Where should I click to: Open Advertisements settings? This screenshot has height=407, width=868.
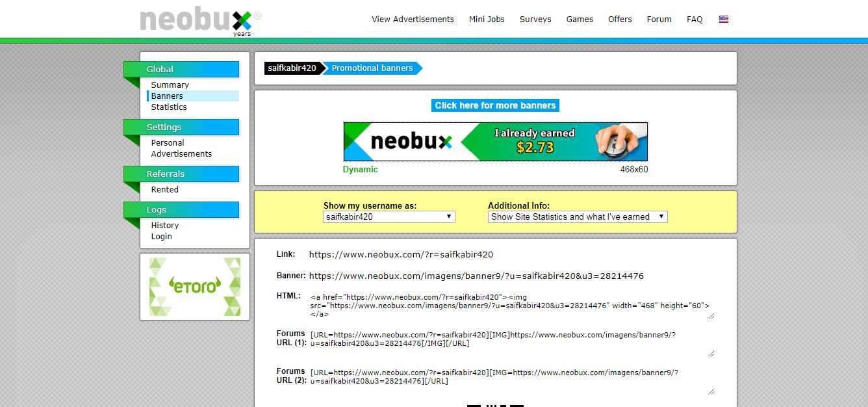(x=181, y=154)
